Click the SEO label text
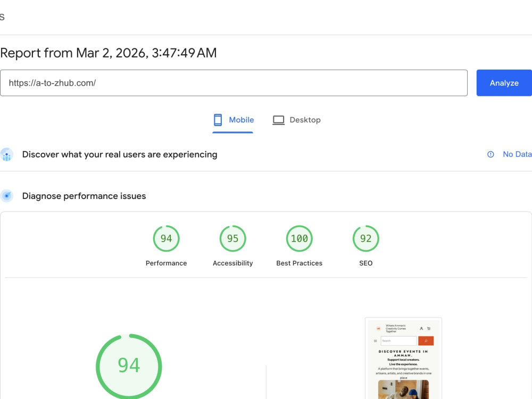The height and width of the screenshot is (399, 532). (366, 263)
